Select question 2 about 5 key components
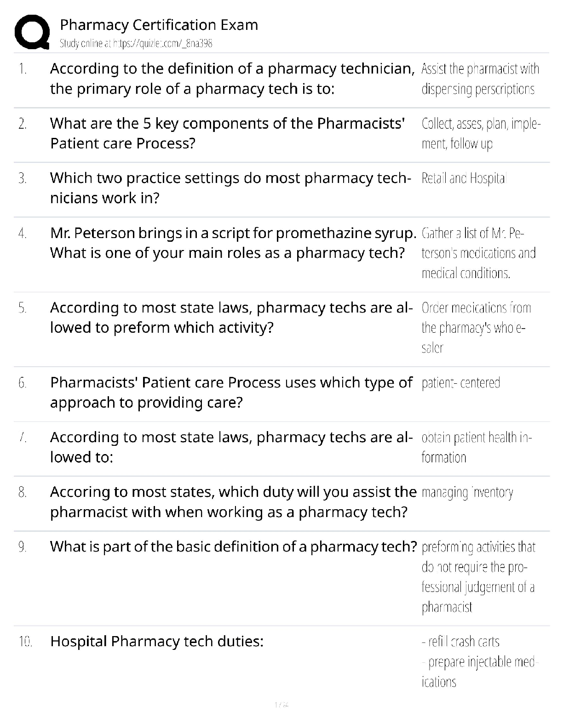563x728 pixels. pos(227,133)
